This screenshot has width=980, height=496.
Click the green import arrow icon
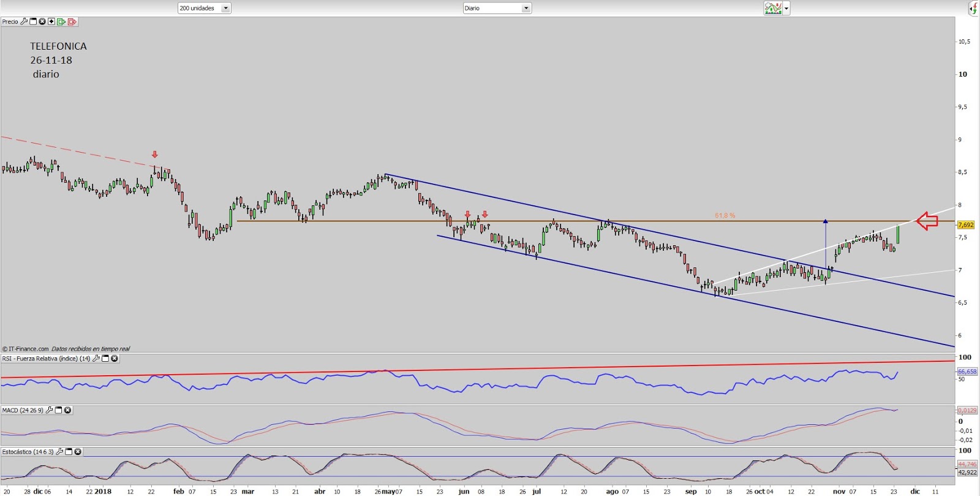[61, 21]
